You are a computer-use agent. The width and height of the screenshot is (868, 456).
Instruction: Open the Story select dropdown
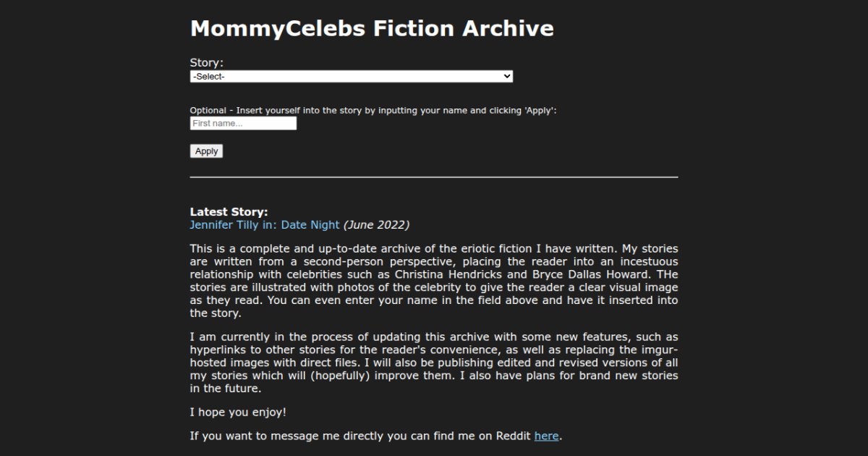tap(351, 76)
